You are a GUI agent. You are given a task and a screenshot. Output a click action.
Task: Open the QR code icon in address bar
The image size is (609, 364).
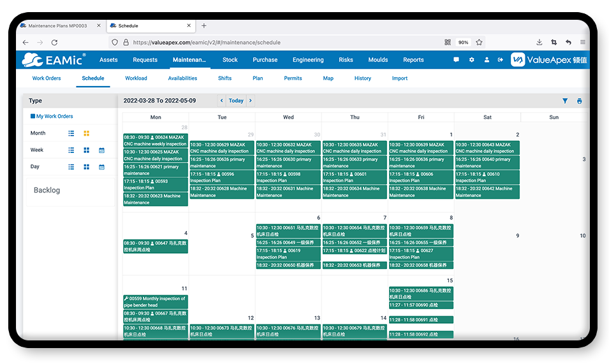click(x=448, y=42)
